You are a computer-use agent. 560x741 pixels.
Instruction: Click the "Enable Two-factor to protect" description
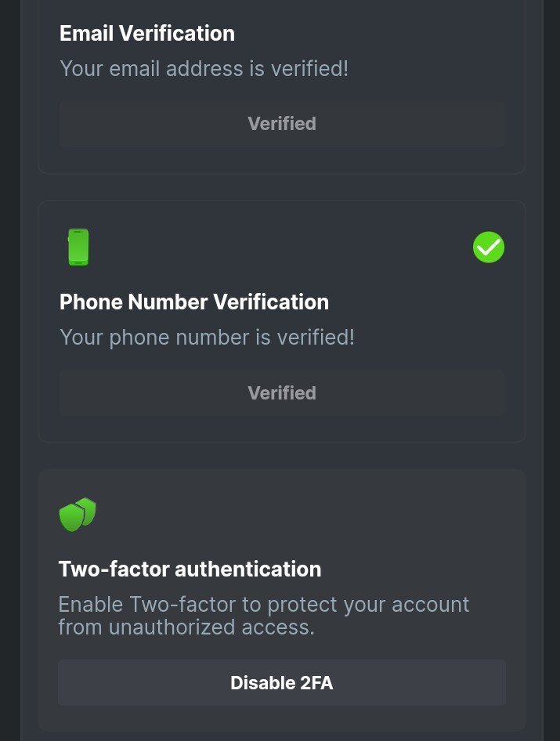tap(263, 605)
